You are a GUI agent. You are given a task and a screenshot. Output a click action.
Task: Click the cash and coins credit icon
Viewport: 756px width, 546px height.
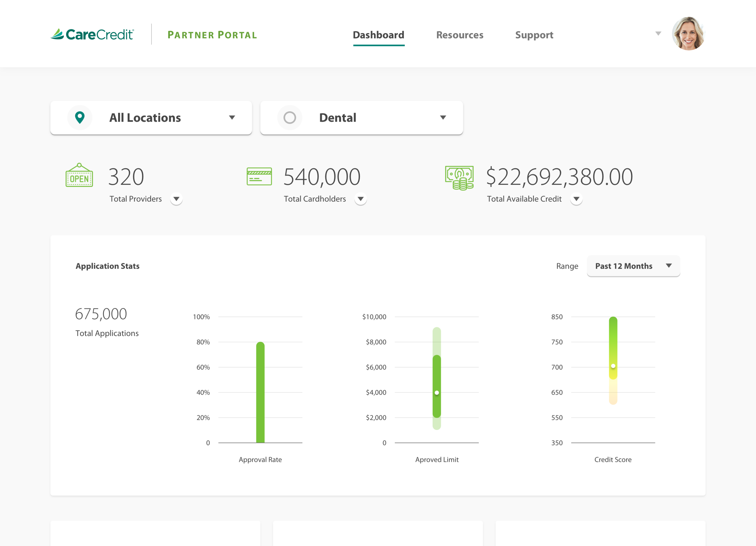(x=459, y=178)
